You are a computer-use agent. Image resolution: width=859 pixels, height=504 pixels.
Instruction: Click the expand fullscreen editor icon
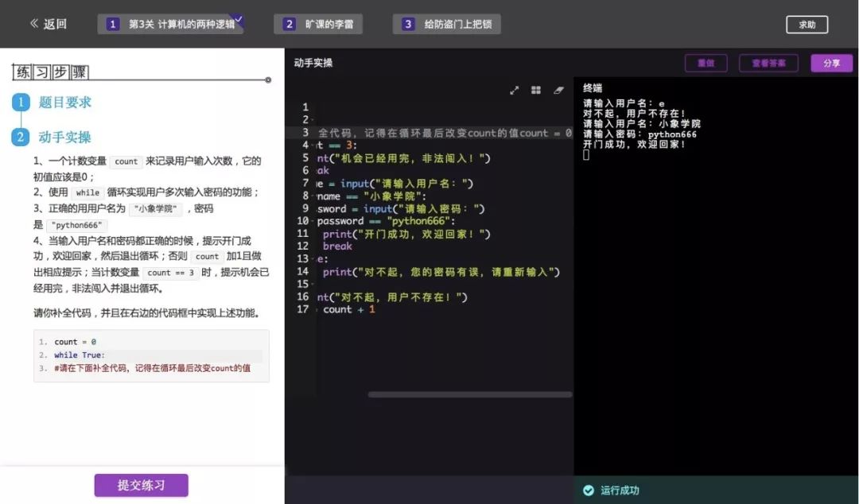514,91
